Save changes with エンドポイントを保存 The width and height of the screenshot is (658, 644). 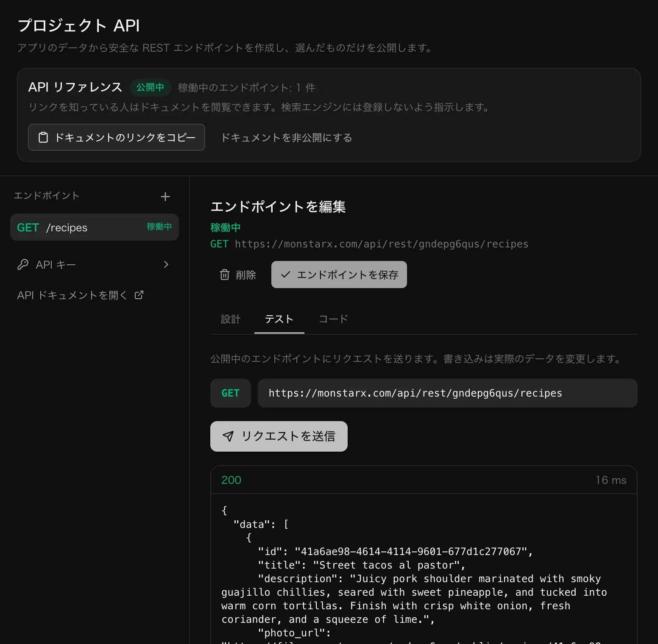tap(339, 275)
